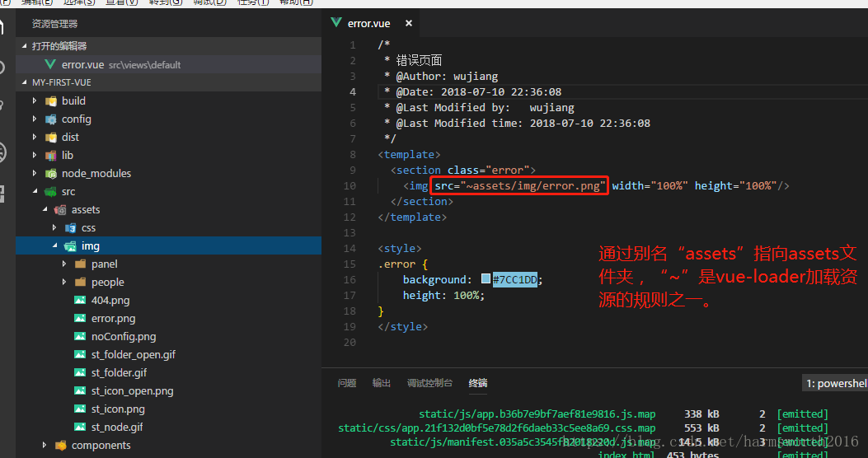Click the lib folder icon
This screenshot has width=868, height=458.
pos(51,156)
